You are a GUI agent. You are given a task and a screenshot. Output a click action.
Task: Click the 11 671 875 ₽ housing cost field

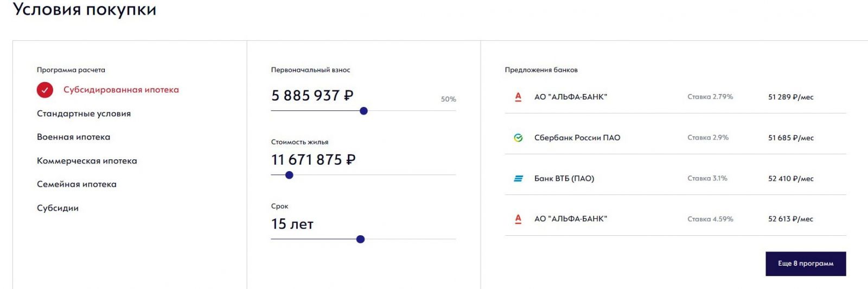[313, 160]
